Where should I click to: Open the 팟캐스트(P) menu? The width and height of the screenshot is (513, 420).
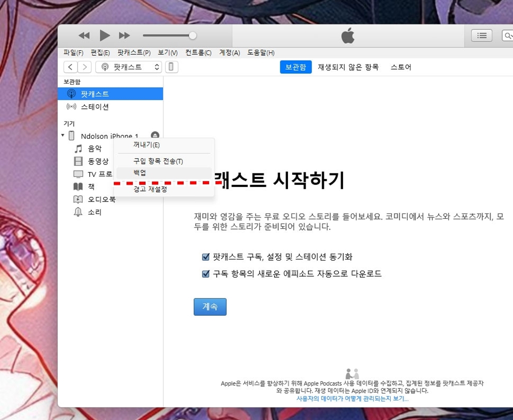[x=134, y=53]
